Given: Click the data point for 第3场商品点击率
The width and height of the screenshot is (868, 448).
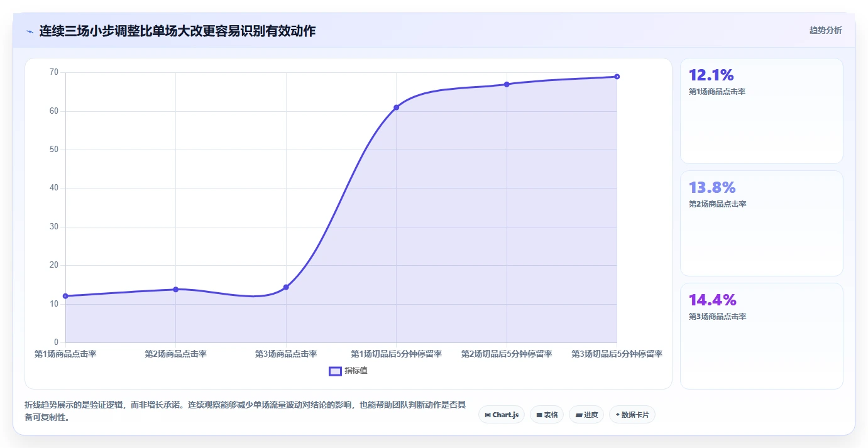Looking at the screenshot, I should pyautogui.click(x=286, y=287).
